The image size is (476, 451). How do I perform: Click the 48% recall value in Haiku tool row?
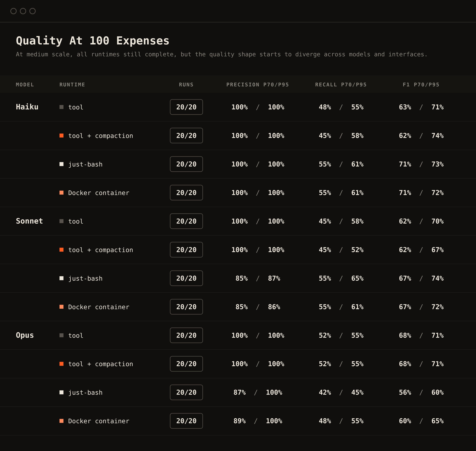click(x=325, y=107)
